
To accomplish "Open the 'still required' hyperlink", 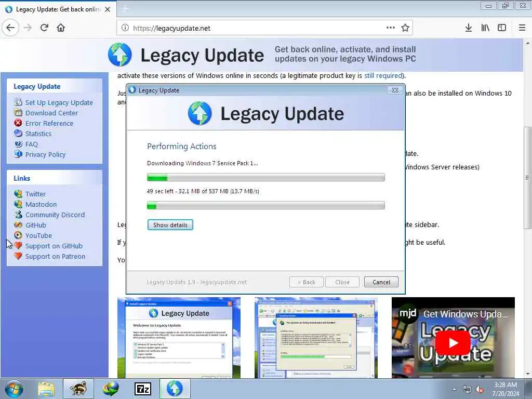I will (x=383, y=76).
